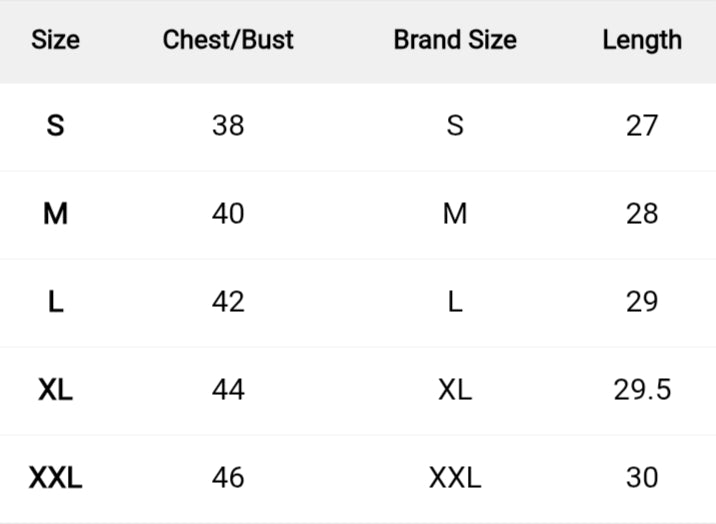
Task: Select length value 27
Action: click(x=642, y=126)
